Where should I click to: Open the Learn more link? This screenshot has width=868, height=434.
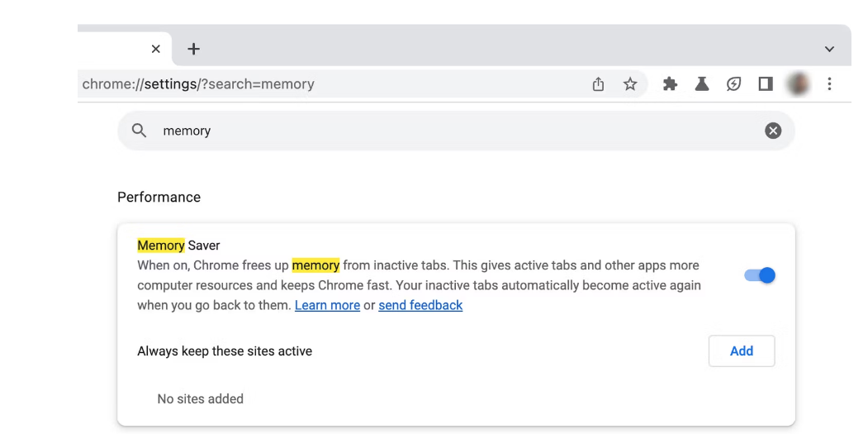(x=327, y=305)
